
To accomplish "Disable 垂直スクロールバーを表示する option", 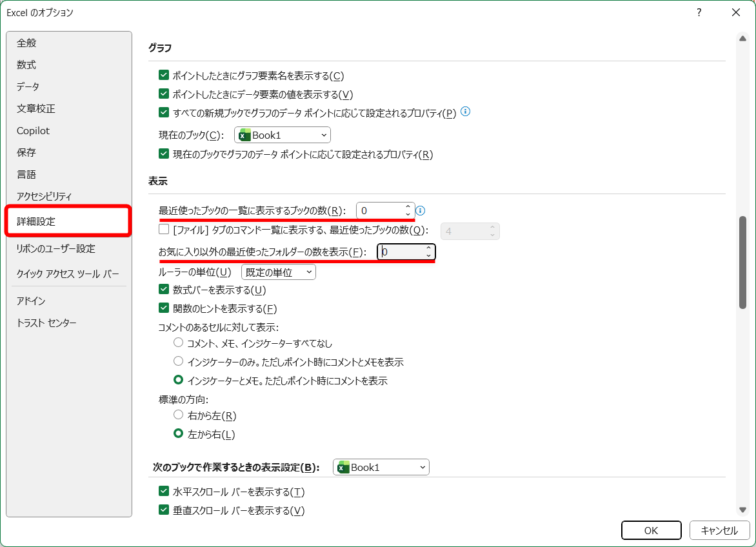I will click(164, 510).
